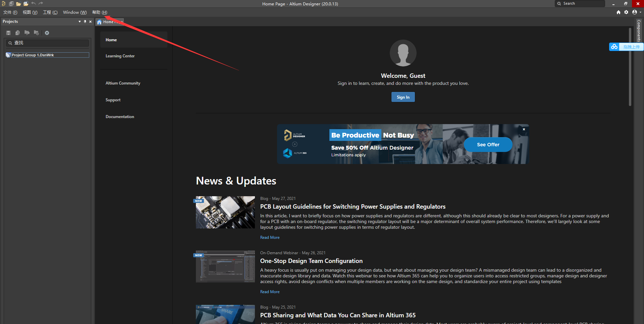
Task: Open the vertical Components panel tab
Action: coord(639,30)
